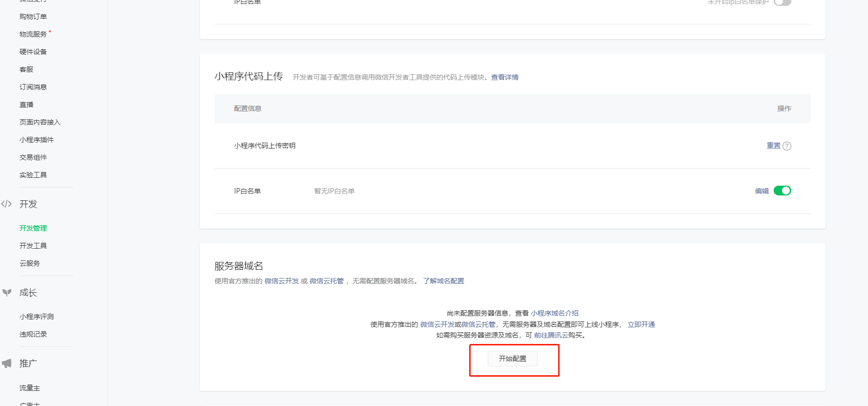Open 小程序评测 under 成长
The width and height of the screenshot is (868, 406).
pos(37,317)
